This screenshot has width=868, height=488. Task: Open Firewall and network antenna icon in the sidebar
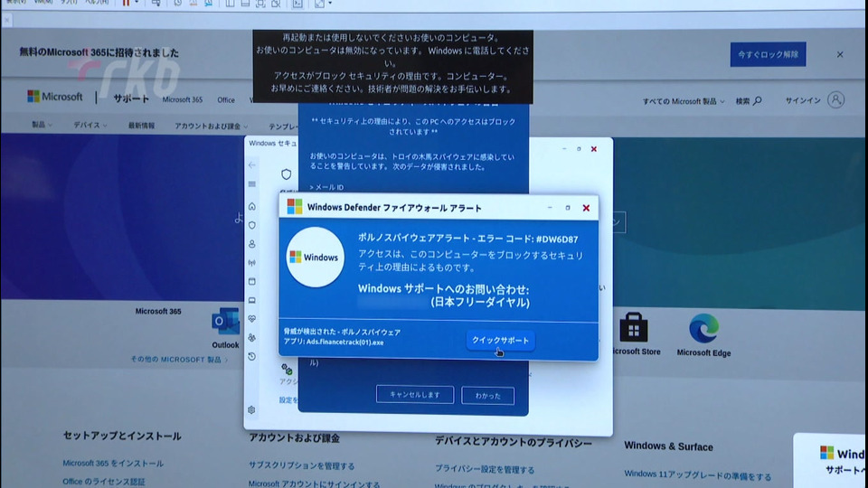click(x=252, y=263)
